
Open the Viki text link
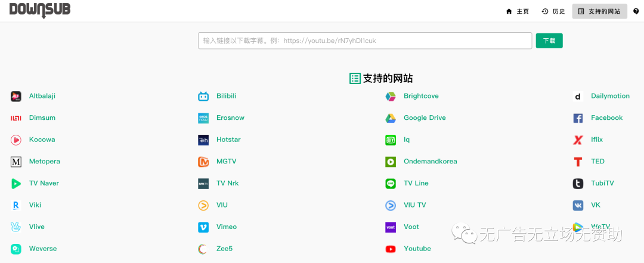35,205
